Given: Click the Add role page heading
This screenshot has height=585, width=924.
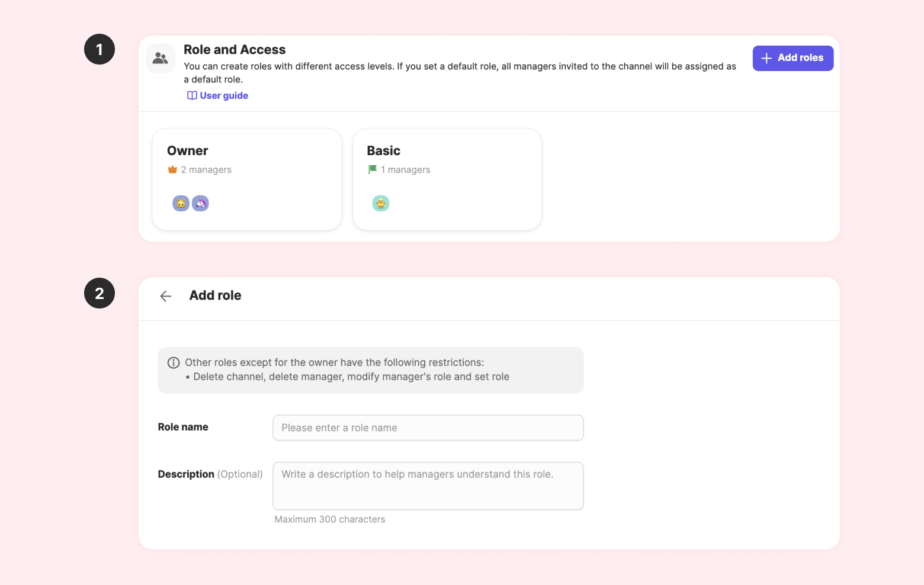Looking at the screenshot, I should click(x=215, y=295).
